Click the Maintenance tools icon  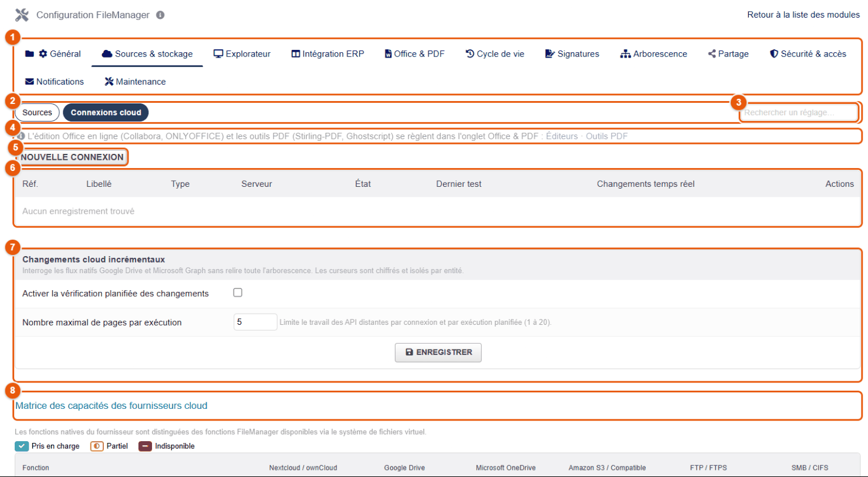click(x=109, y=82)
